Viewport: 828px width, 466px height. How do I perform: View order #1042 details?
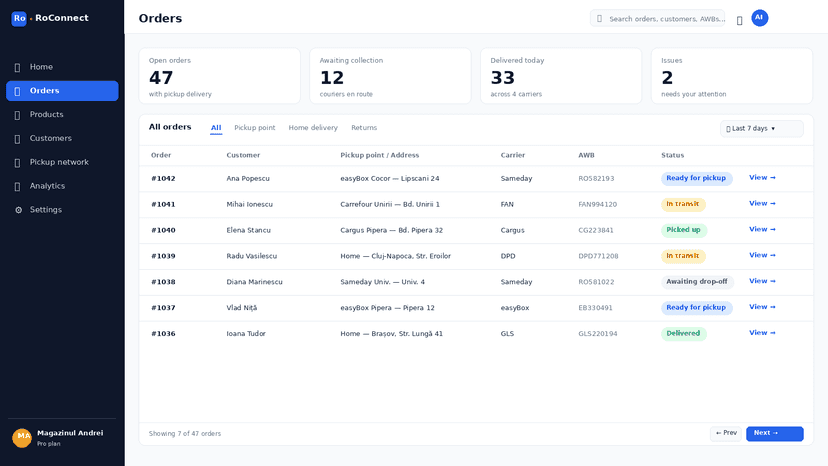[762, 178]
